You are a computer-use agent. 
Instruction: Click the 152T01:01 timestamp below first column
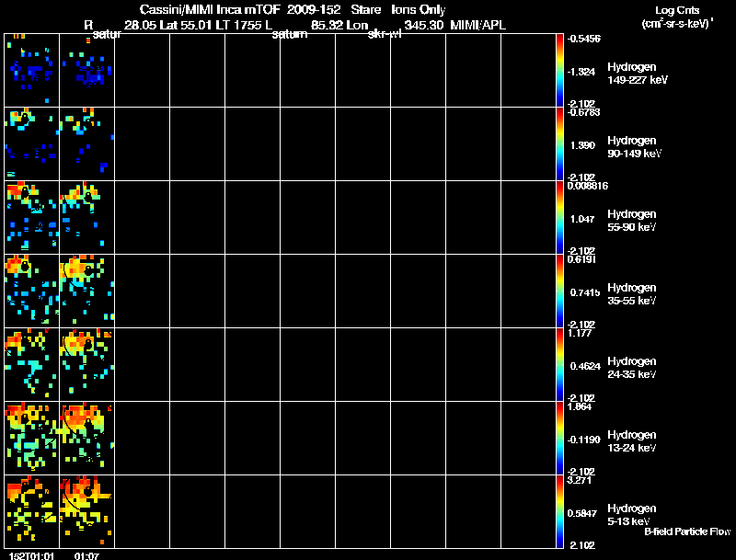(x=31, y=555)
